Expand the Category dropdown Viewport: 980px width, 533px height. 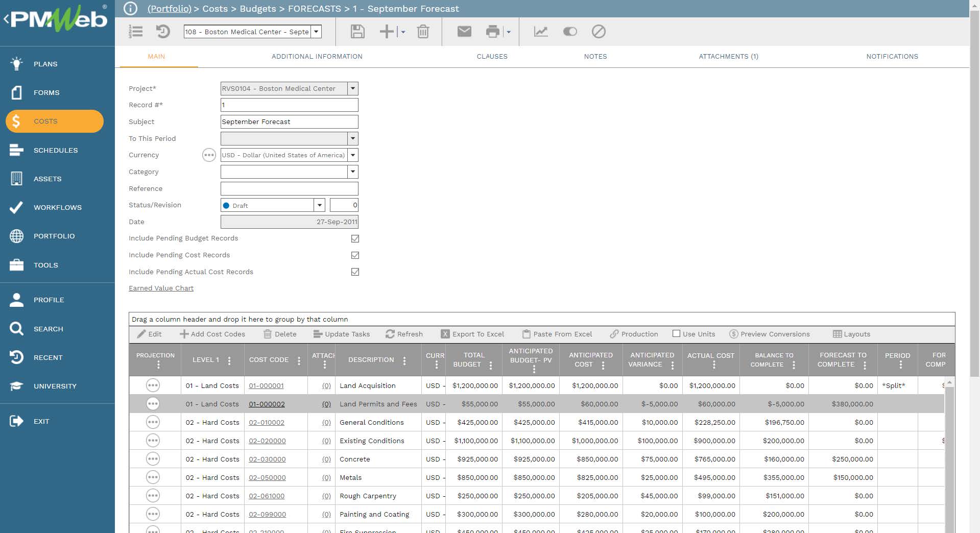pyautogui.click(x=353, y=172)
